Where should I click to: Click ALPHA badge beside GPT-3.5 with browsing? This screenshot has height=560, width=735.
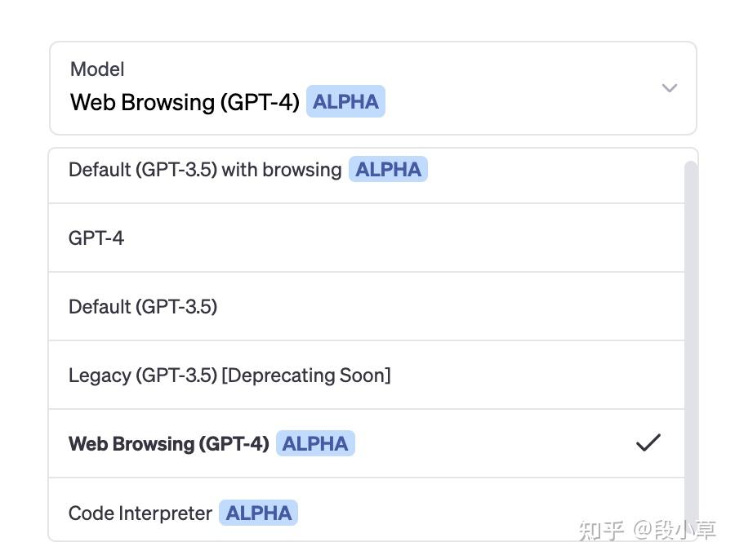388,169
